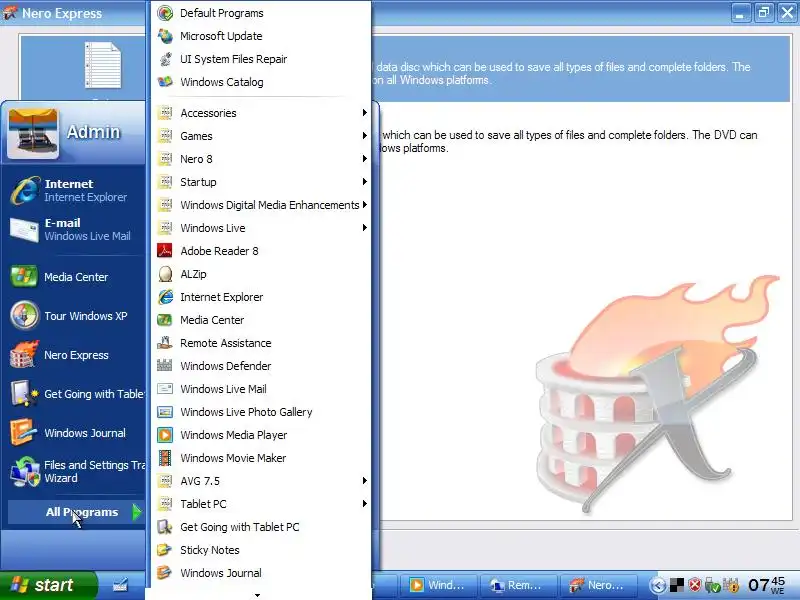The height and width of the screenshot is (600, 800).
Task: Open Media Center in programs list
Action: (261, 320)
